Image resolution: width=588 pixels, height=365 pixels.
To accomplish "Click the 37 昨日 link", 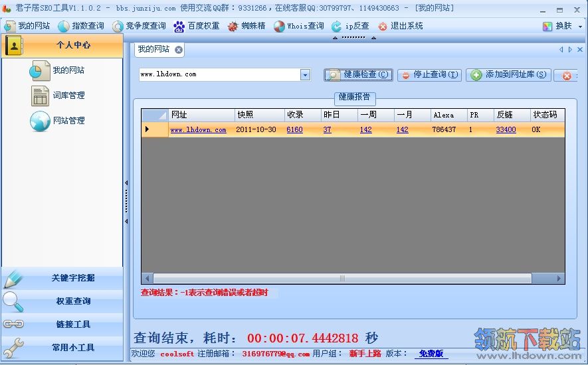I will tap(327, 129).
